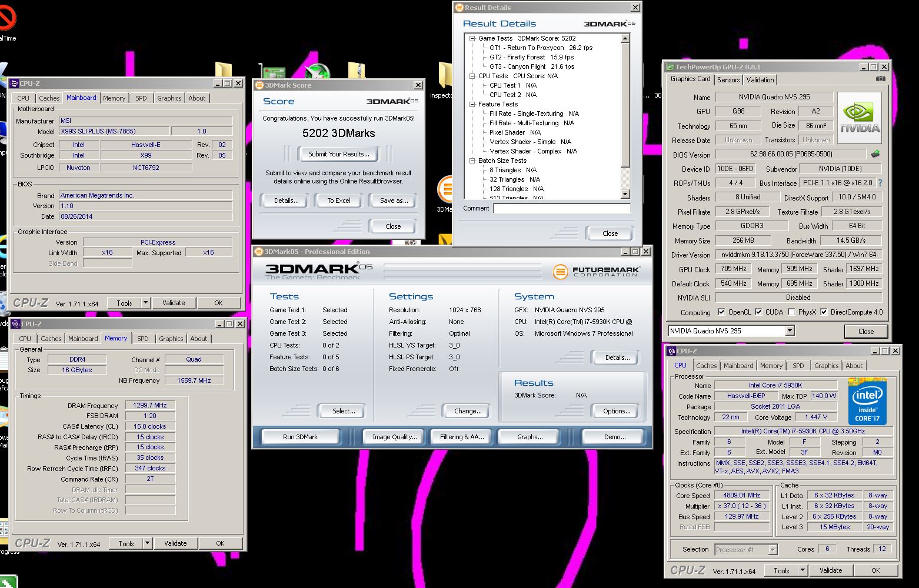This screenshot has width=919, height=588.
Task: Select the zipped folder desktop icon
Action: (x=357, y=71)
